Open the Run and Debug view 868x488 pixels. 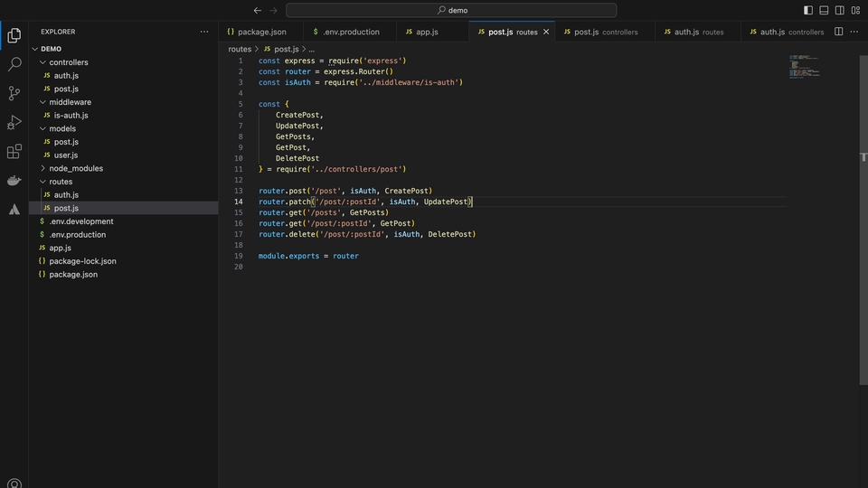pos(14,122)
